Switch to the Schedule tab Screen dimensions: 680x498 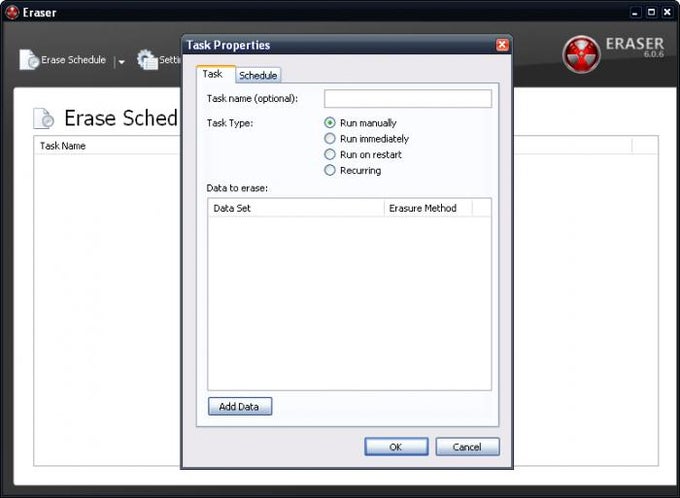point(258,75)
